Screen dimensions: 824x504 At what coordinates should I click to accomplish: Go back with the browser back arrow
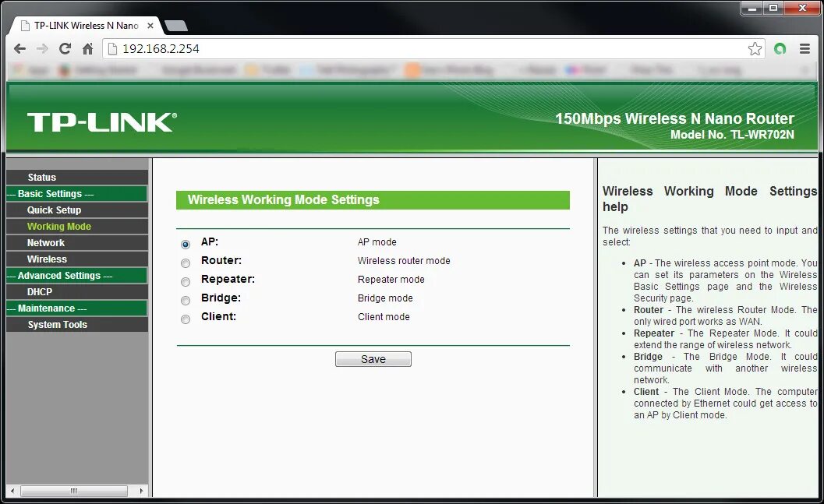point(20,49)
